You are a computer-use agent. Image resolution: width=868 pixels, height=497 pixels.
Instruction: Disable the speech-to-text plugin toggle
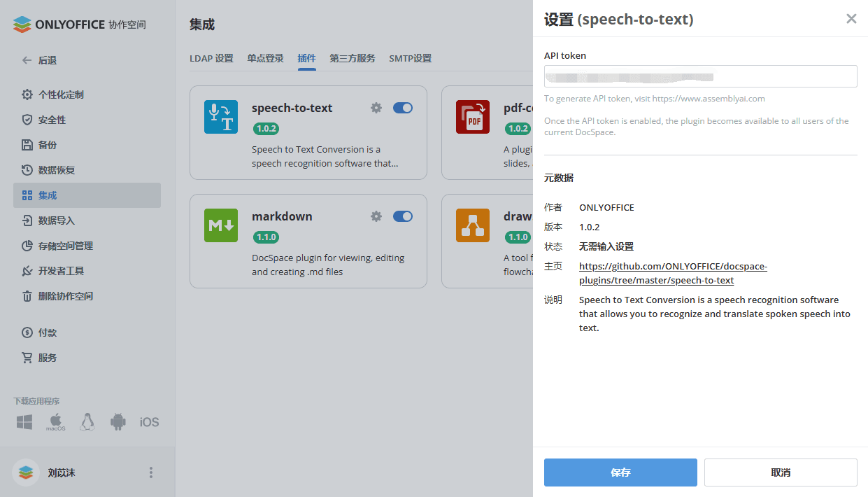coord(403,108)
